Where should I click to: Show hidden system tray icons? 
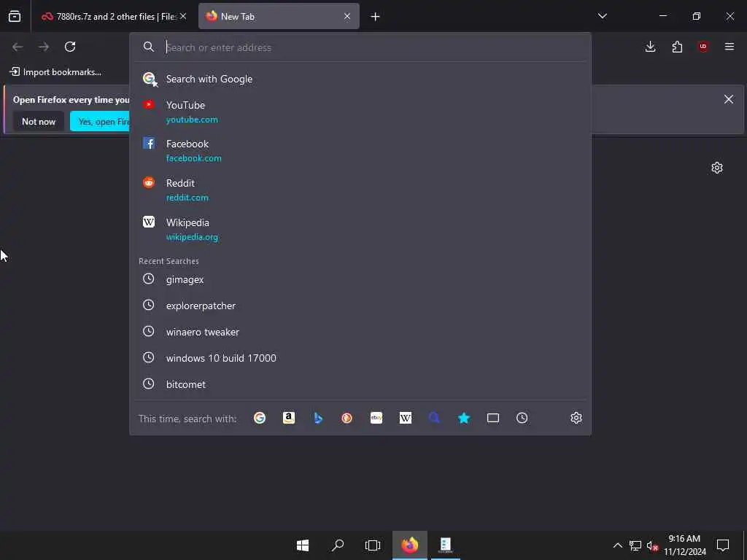[617, 545]
